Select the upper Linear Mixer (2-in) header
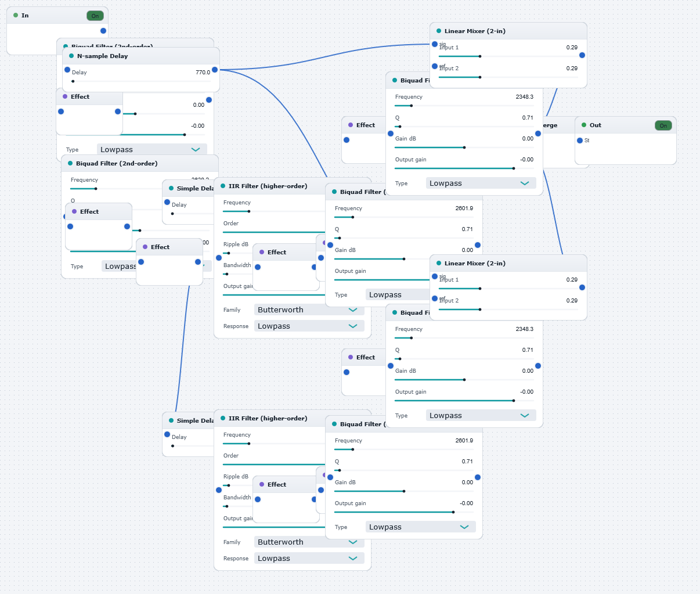Viewport: 700px width, 594px height. [508, 31]
